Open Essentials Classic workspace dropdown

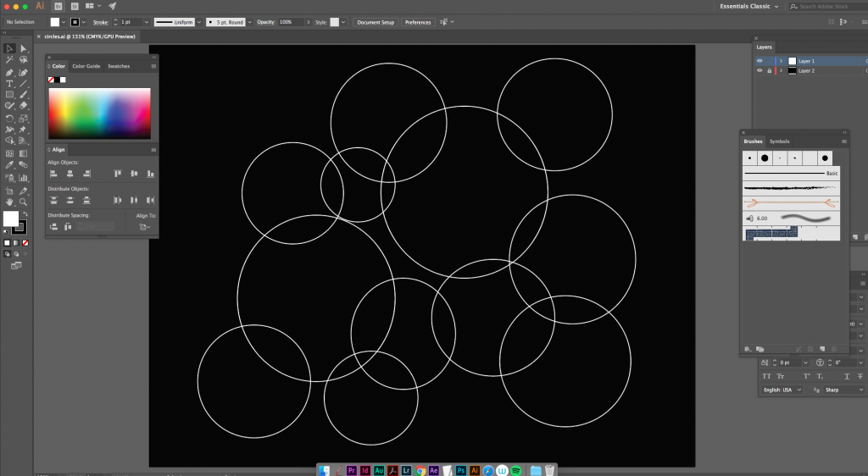(x=749, y=6)
